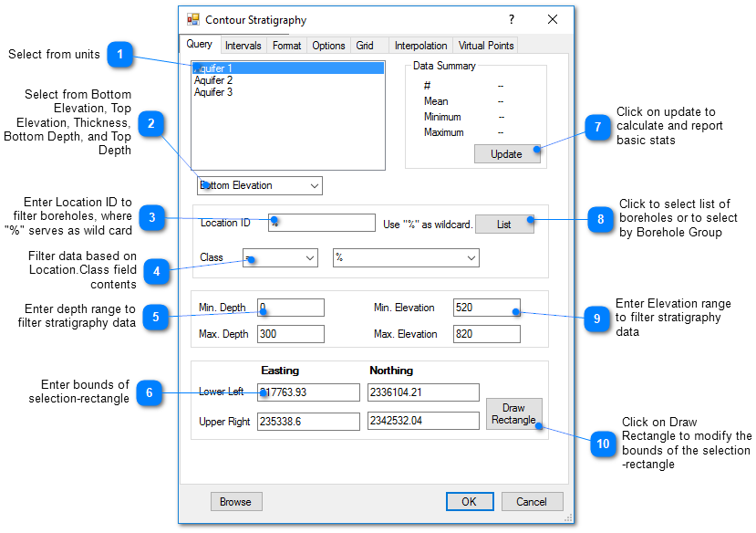Click the Contour Stratigraphy title bar icon

point(193,19)
